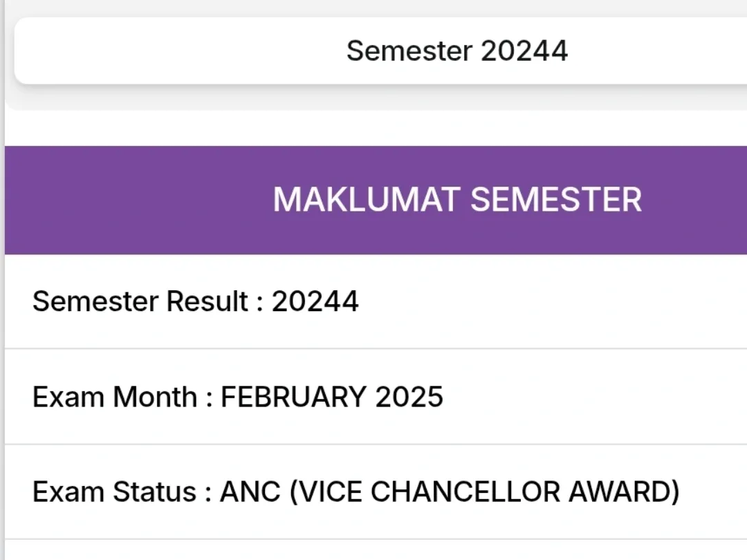Click the word MAKLUMAT in purple header
Screen dimensions: 747x560
[x=366, y=200]
